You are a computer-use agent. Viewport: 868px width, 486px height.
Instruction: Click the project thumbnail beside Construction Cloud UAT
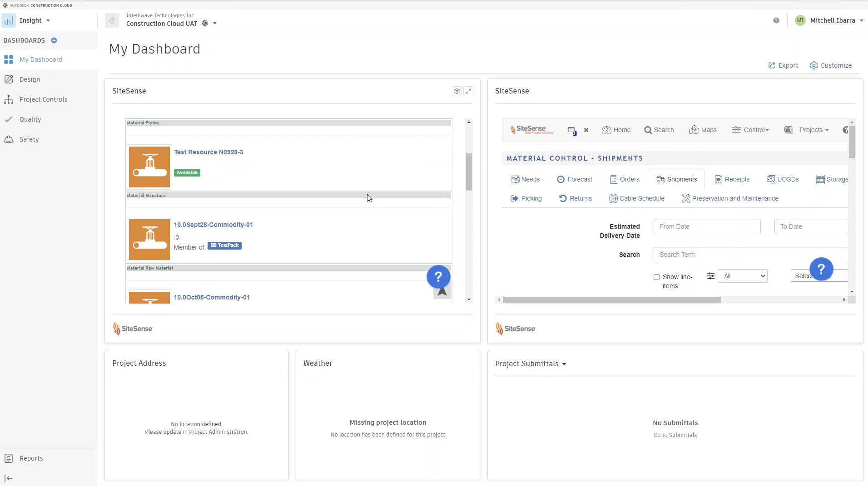pos(112,20)
